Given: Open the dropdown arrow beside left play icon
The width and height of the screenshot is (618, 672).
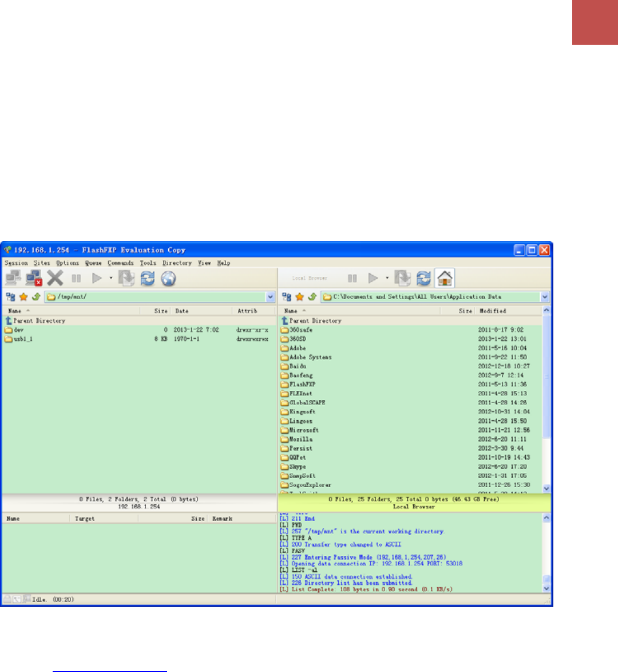Looking at the screenshot, I should point(111,278).
